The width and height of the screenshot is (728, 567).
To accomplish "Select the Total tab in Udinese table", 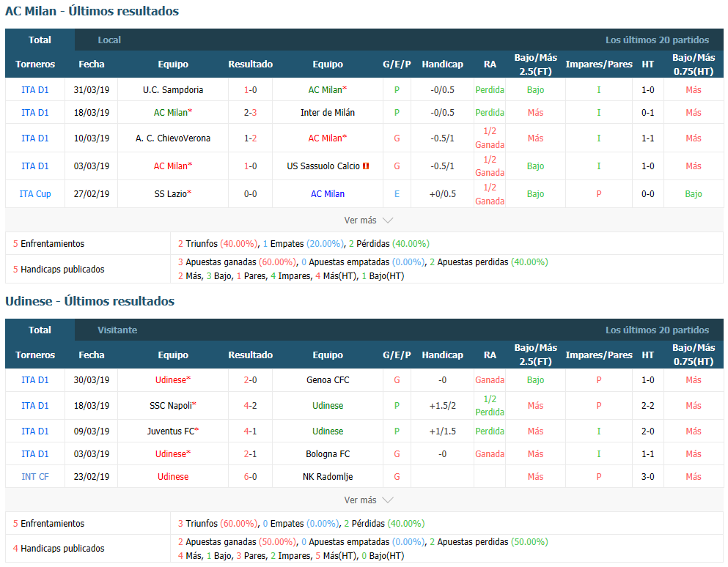I will click(x=40, y=330).
